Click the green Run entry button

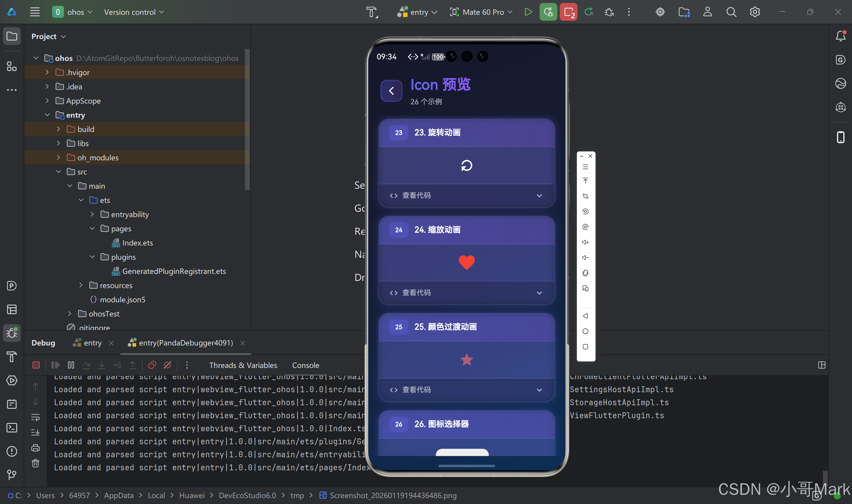[528, 12]
